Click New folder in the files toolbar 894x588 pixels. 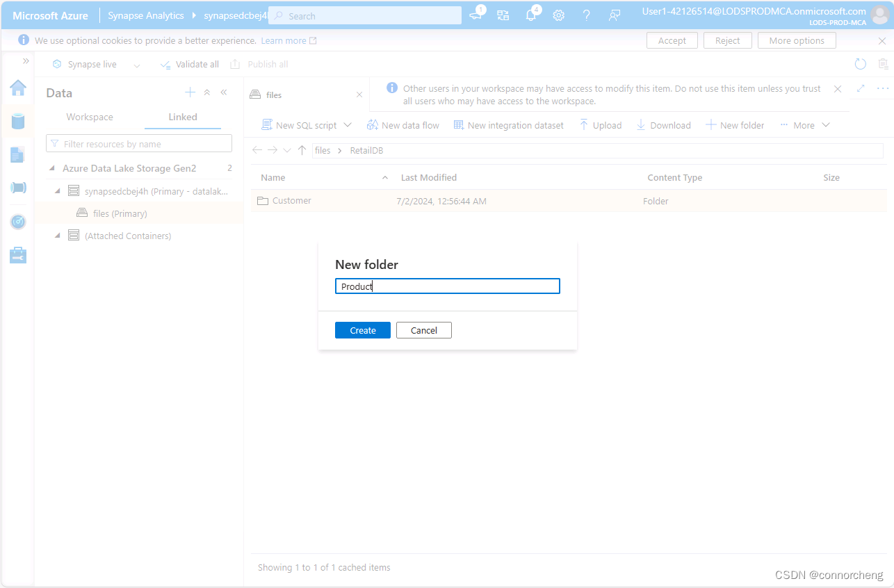pos(735,125)
